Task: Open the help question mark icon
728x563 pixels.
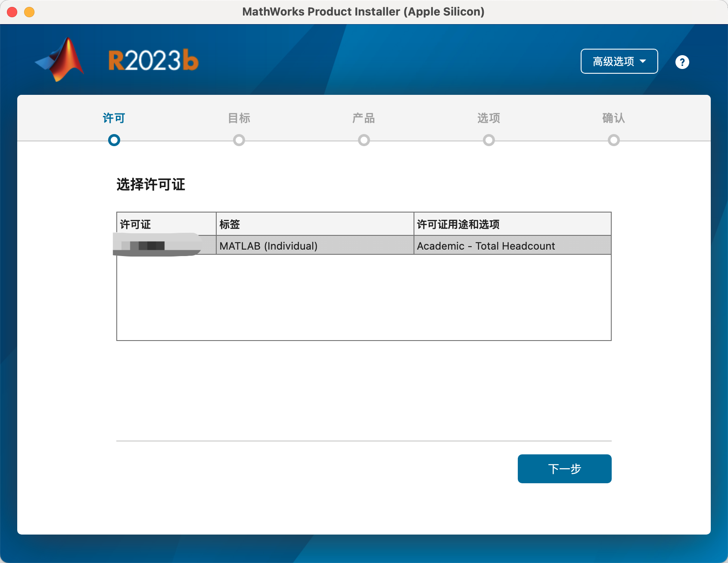Action: point(682,62)
